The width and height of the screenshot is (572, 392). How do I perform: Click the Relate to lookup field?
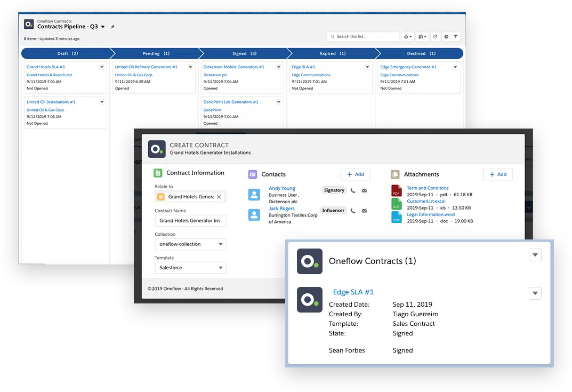190,197
